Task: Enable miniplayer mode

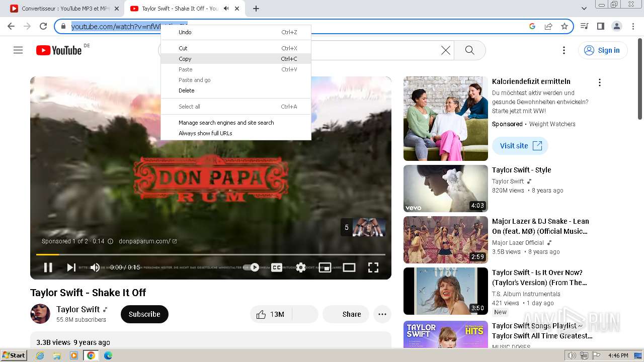Action: pos(325,267)
